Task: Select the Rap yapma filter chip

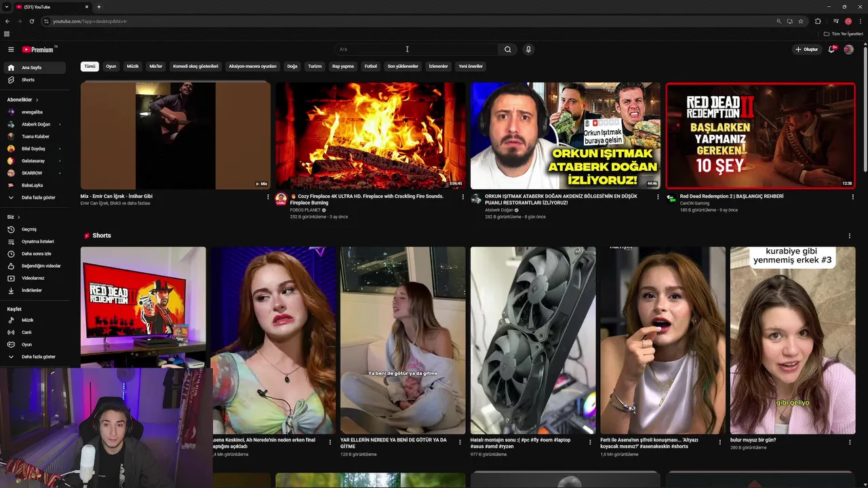Action: (x=343, y=66)
